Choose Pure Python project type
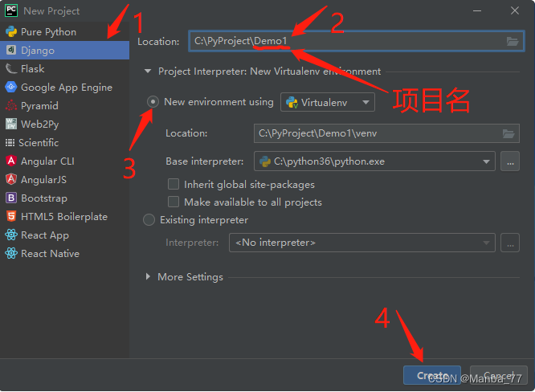Screen dimensions: 535x392 pyautogui.click(x=64, y=31)
